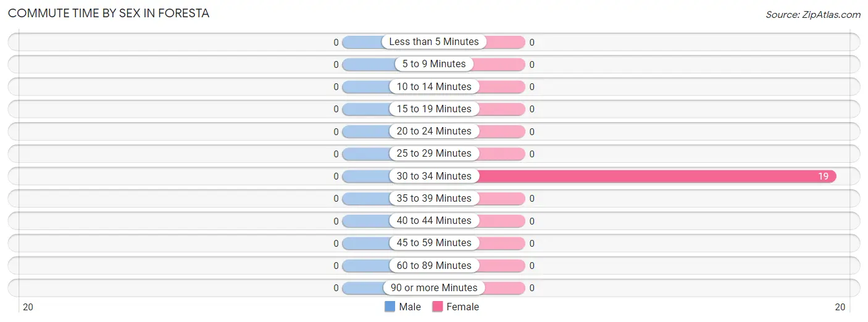Click the Female legend color swatch
Viewport: 868px width, 322px height.
tap(438, 307)
